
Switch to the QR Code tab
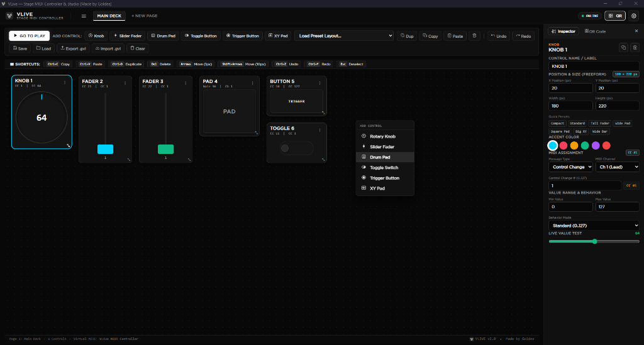click(595, 31)
